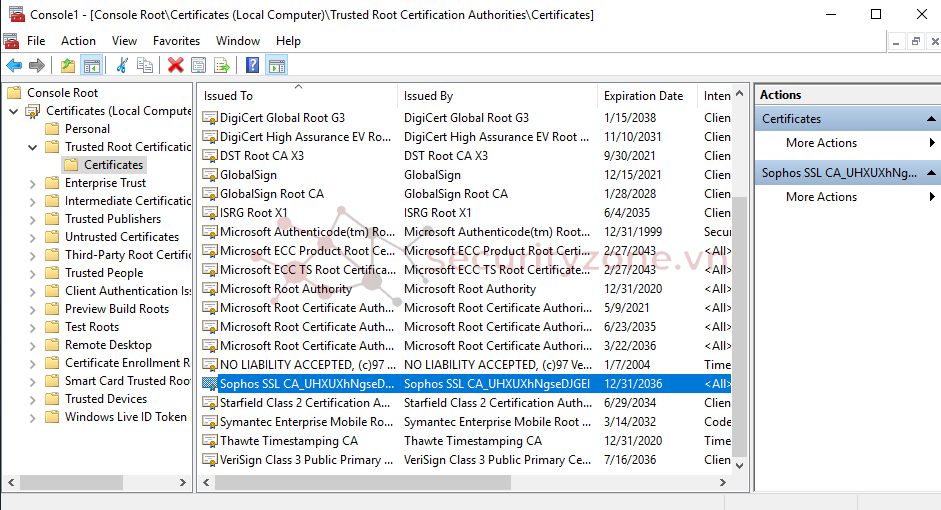The image size is (941, 510).
Task: Collapse the Trusted Root Certification Authorities node
Action: (x=33, y=147)
